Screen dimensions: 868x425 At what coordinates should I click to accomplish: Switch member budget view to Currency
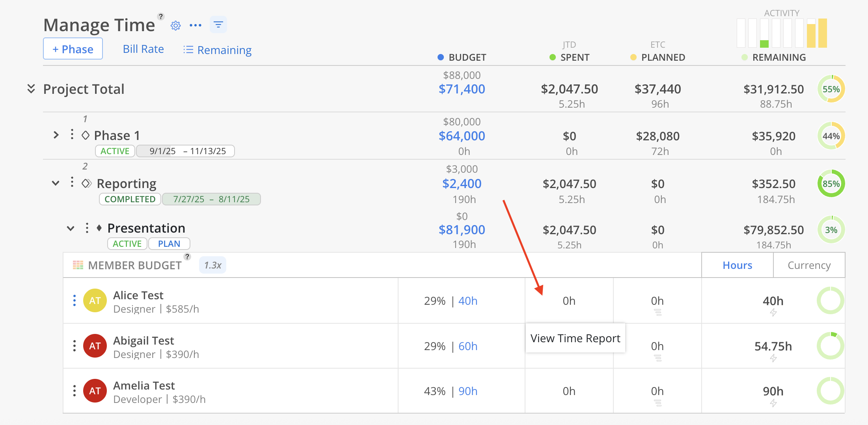click(809, 265)
